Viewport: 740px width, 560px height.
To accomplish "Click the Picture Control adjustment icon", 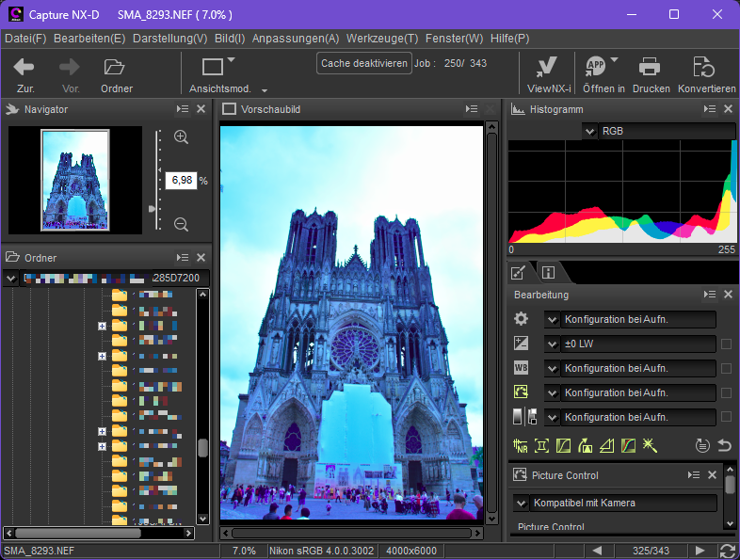I will pyautogui.click(x=521, y=392).
